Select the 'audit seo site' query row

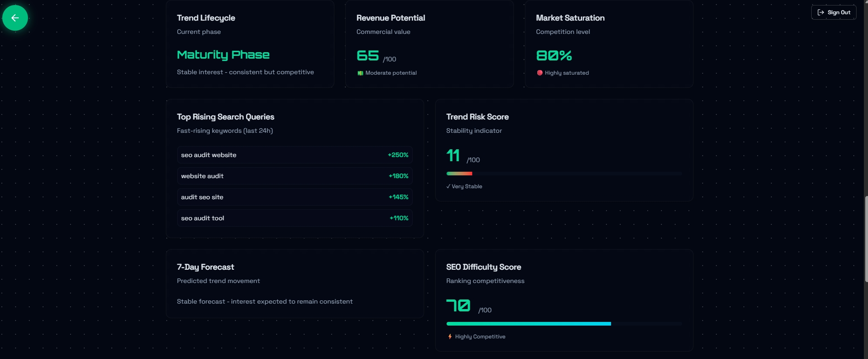tap(295, 197)
